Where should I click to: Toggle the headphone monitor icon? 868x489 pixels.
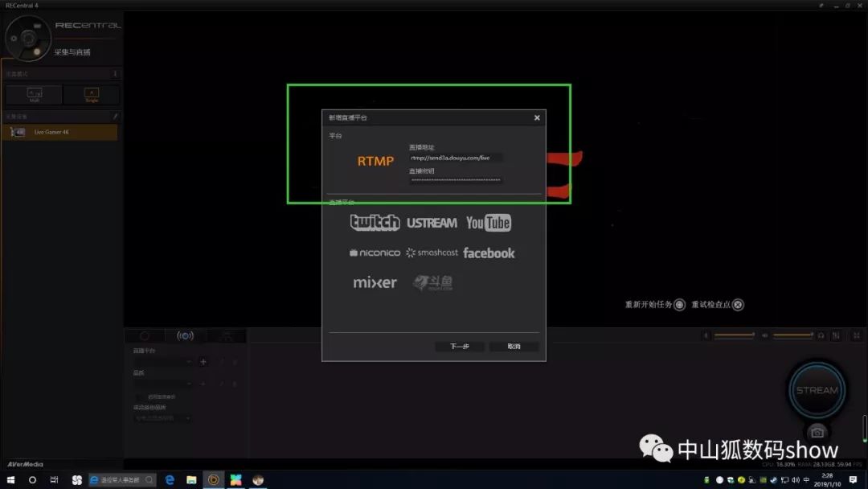(x=821, y=335)
